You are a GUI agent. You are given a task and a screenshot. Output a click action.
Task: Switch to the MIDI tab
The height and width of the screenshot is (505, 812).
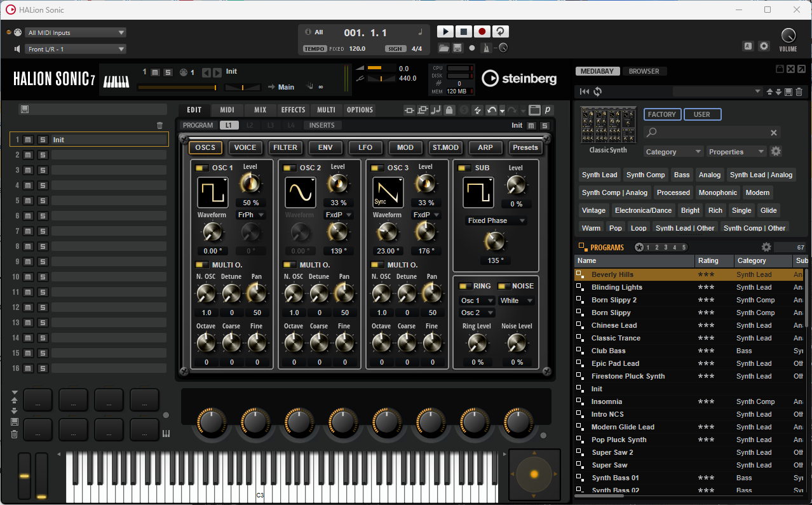pos(227,110)
